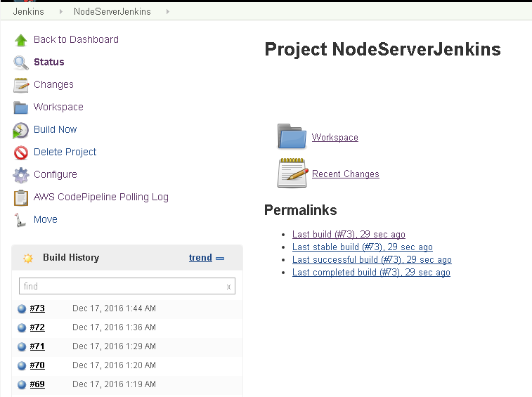Click the magnifying glass Status icon

pos(21,63)
